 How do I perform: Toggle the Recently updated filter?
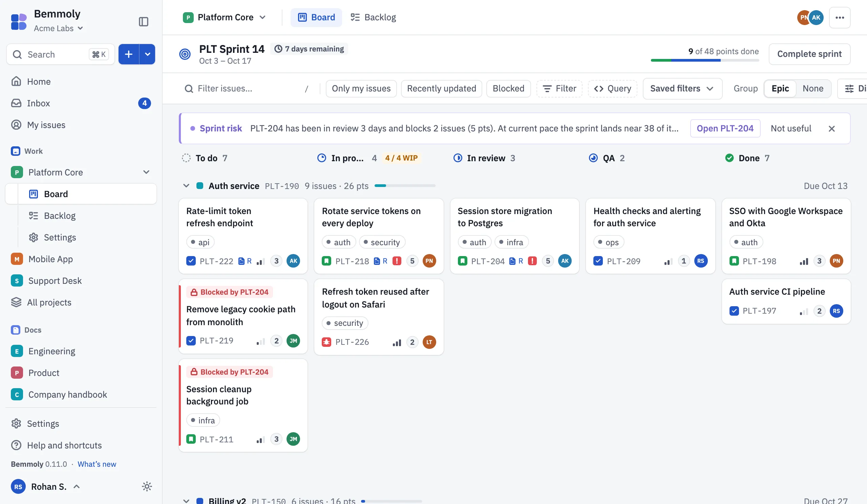tap(441, 88)
